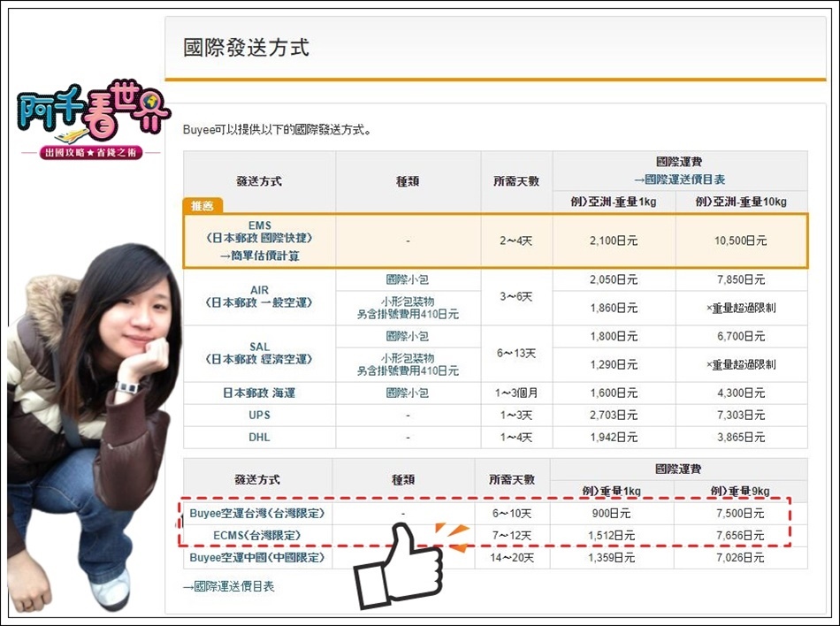Open the 日本郵政 海運 link
Screen dimensions: 840x626
(259, 393)
